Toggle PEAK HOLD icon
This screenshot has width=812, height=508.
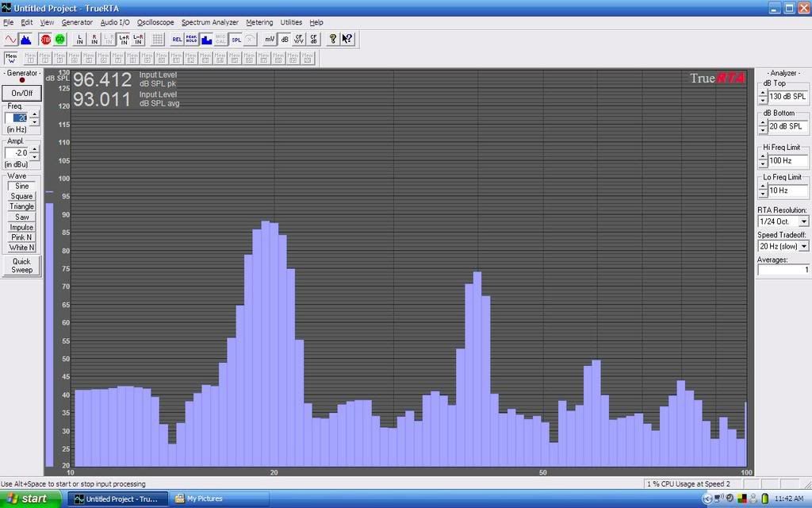coord(192,40)
